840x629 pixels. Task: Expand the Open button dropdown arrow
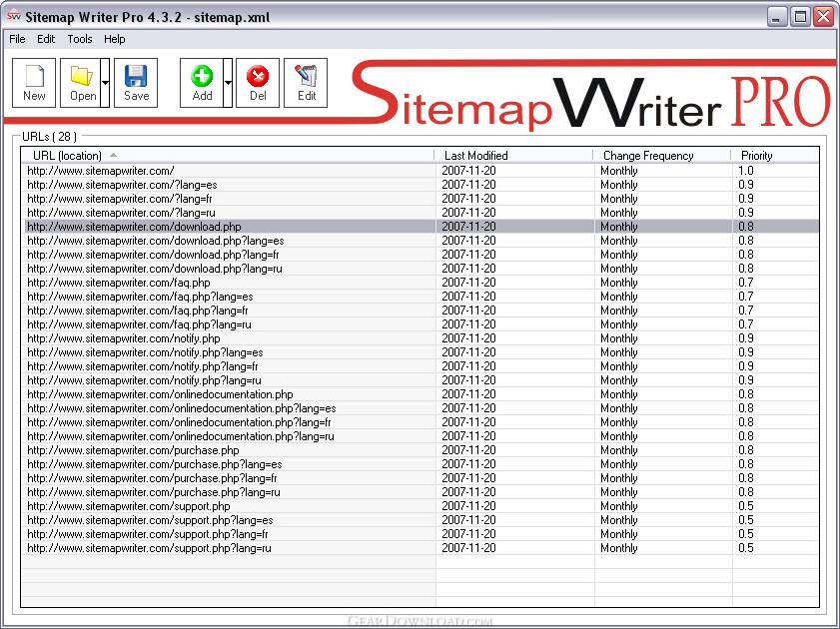pos(105,83)
